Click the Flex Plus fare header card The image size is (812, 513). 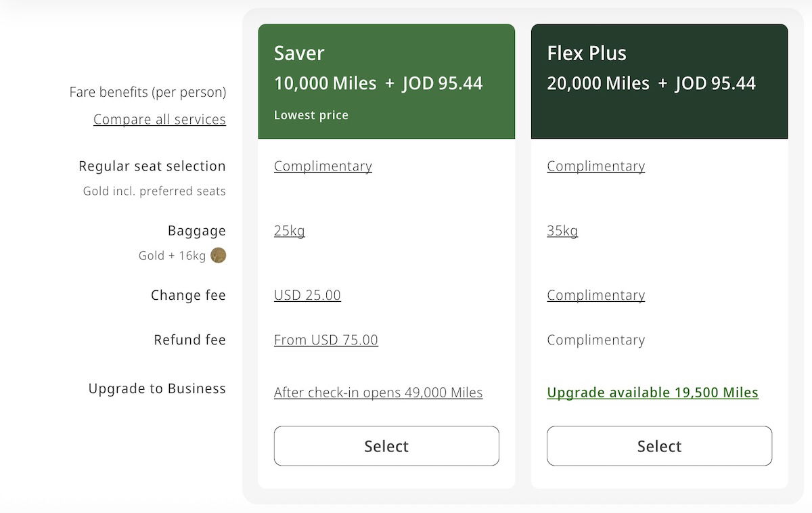point(659,81)
